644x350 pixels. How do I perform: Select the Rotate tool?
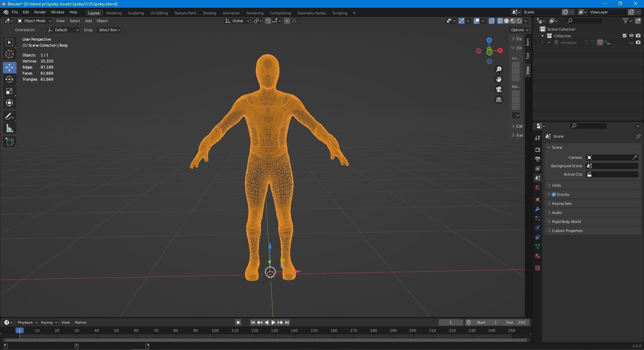pos(9,79)
